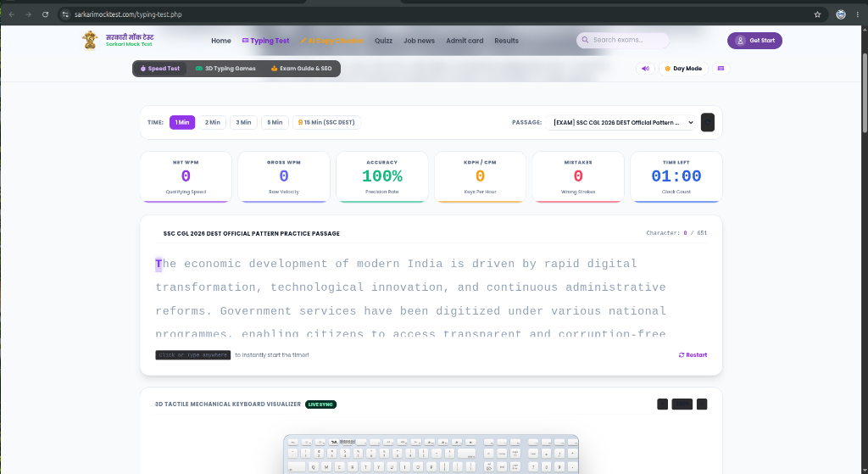Viewport: 868px width, 474px height.
Task: Select 15 Min (SSC DEST) time option
Action: [326, 122]
